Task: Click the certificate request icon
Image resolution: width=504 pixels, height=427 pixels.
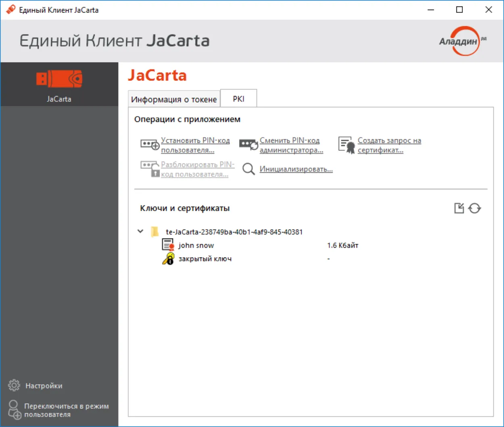Action: (x=346, y=145)
